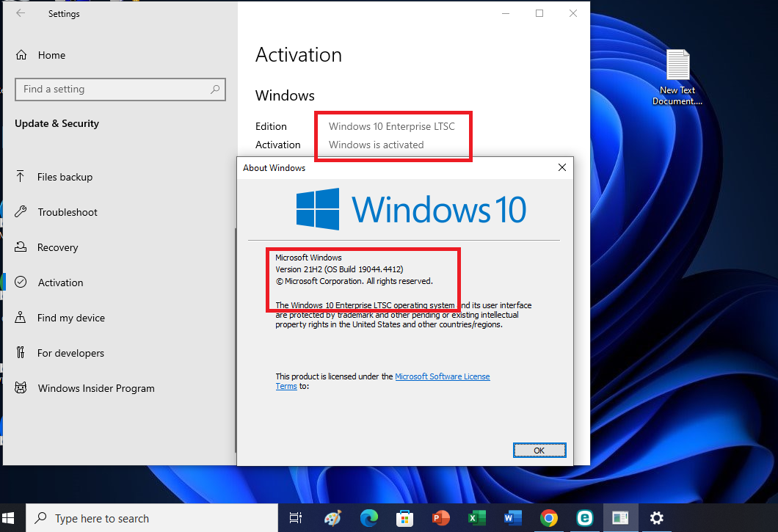
Task: Click the Terms link text
Action: point(286,386)
